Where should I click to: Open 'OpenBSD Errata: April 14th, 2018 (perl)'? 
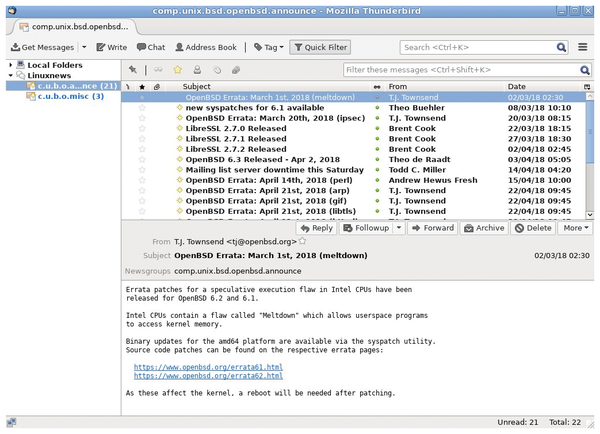(x=269, y=180)
